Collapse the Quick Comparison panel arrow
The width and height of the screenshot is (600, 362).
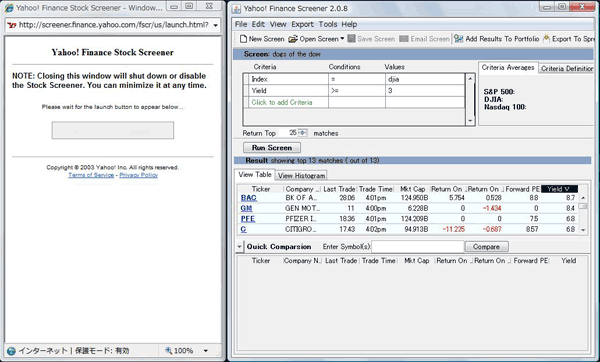[240, 246]
